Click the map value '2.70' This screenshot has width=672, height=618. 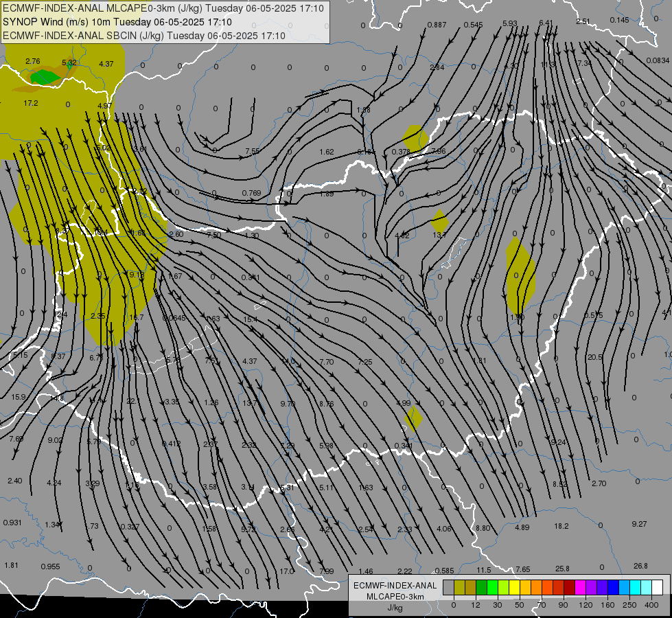tap(599, 483)
